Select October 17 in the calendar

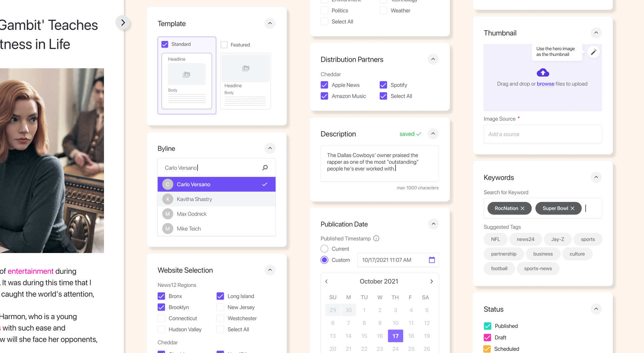pyautogui.click(x=395, y=336)
